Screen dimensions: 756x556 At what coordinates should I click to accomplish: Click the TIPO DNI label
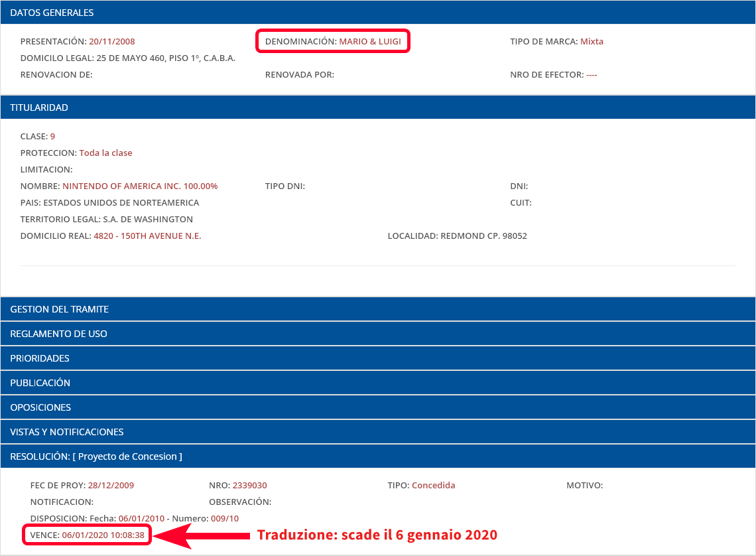pos(285,186)
